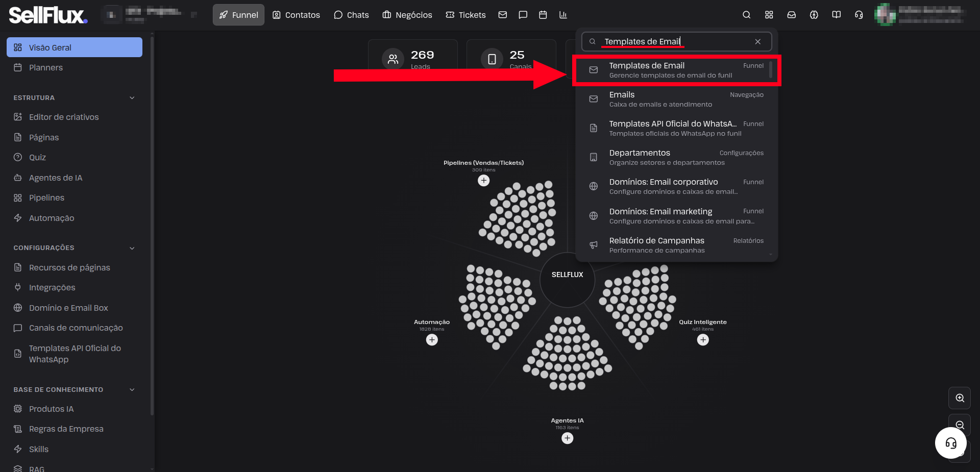Viewport: 980px width, 472px height.
Task: Open the Negócios tab
Action: pyautogui.click(x=407, y=15)
